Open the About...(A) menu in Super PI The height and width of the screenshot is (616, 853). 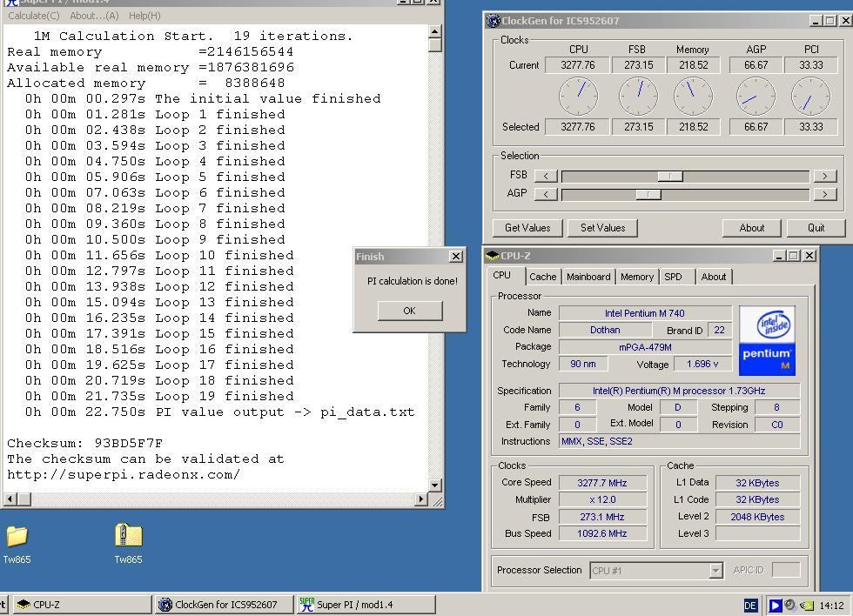(94, 16)
